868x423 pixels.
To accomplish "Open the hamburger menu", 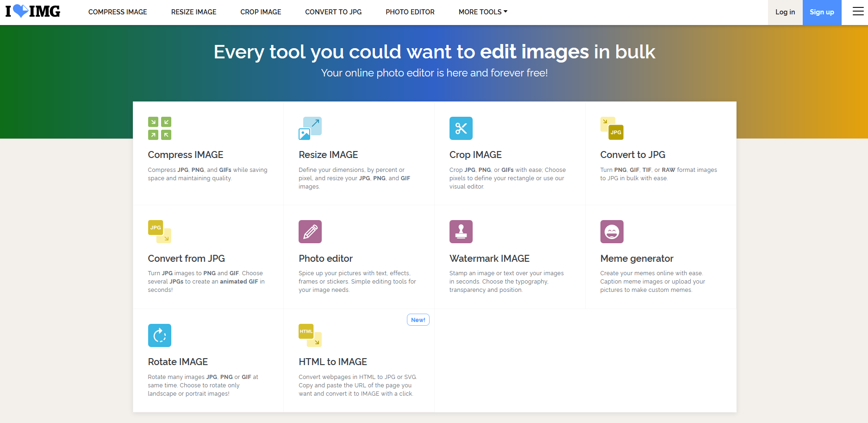I will (858, 12).
